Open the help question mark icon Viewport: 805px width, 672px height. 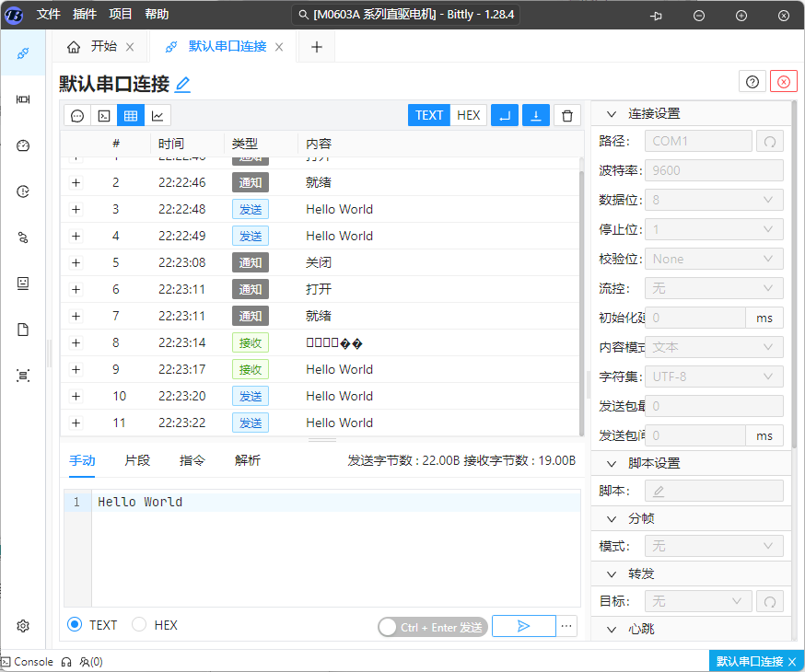(x=752, y=82)
